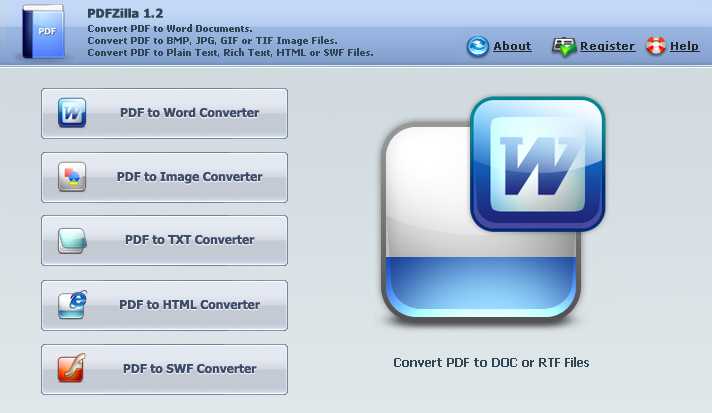Click the Plain Text, Rich Text, HTML description line
The height and width of the screenshot is (413, 712).
230,53
